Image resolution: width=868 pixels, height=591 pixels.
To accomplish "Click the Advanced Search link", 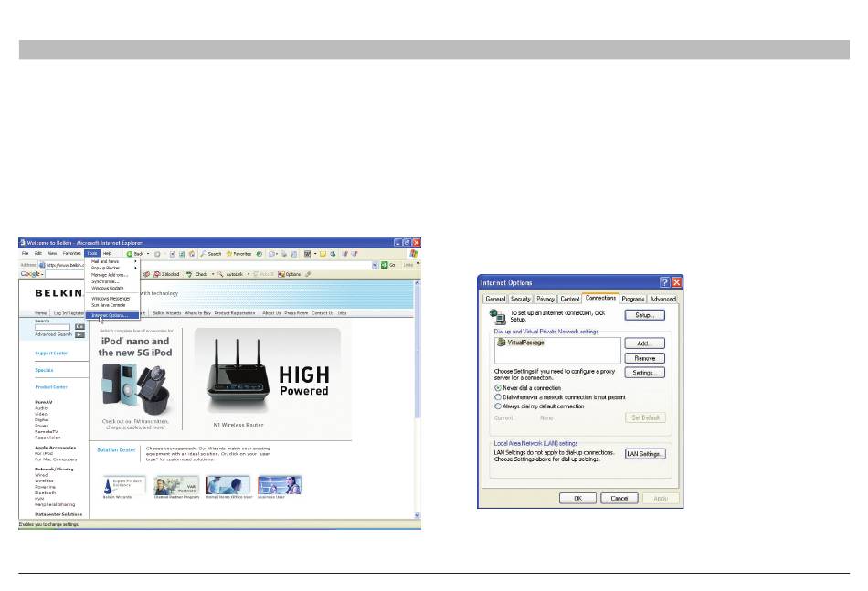I will [x=53, y=334].
